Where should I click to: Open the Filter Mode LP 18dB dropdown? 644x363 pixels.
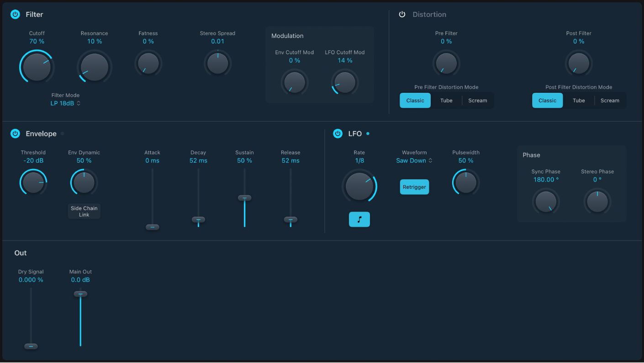[66, 104]
